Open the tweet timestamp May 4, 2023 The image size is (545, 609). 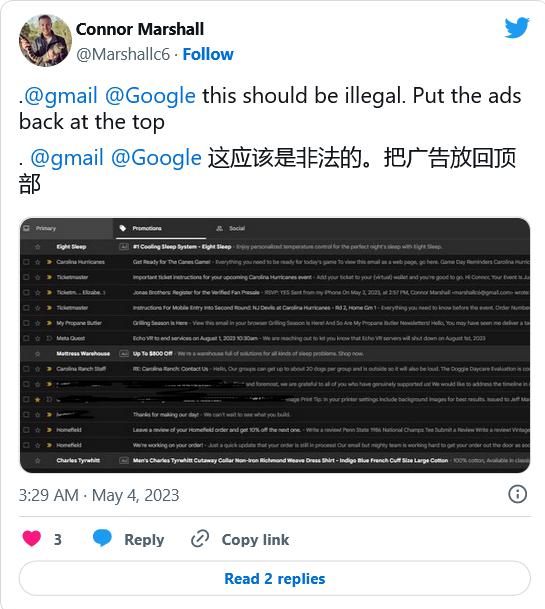coord(99,495)
